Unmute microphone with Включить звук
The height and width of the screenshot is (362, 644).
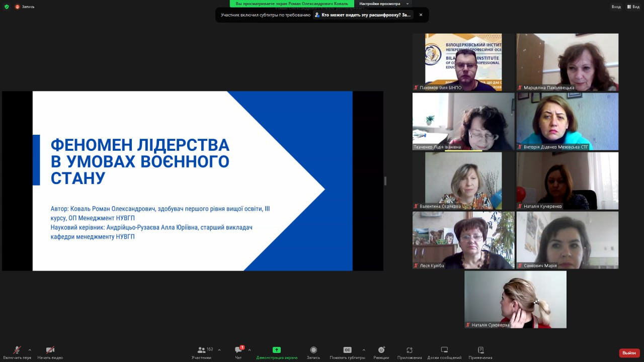pos(17,352)
